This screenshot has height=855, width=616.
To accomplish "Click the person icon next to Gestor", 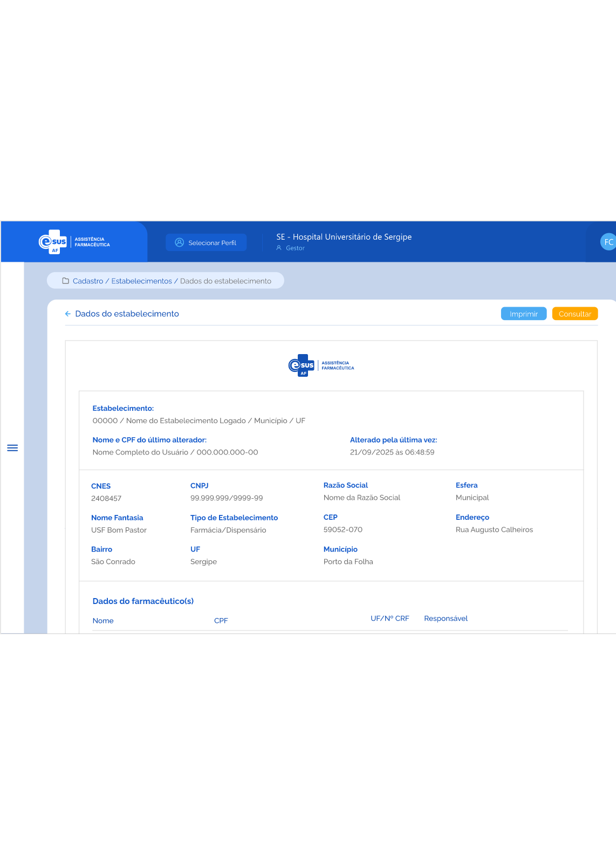I will coord(279,248).
